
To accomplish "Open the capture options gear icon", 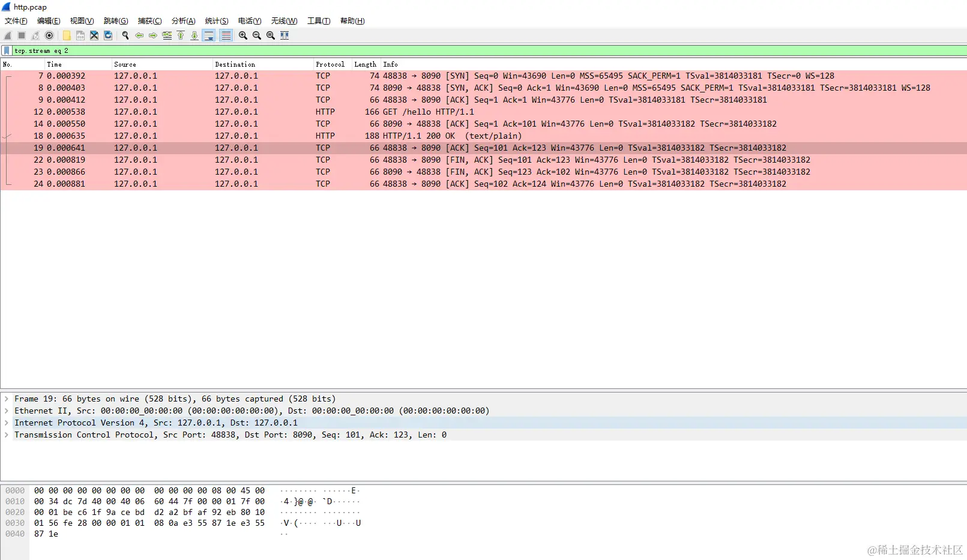I will pyautogui.click(x=49, y=35).
